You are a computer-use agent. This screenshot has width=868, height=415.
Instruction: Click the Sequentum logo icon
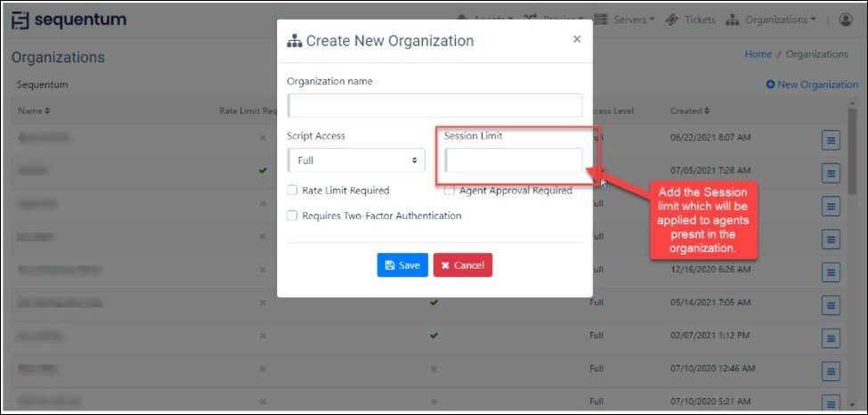pos(20,20)
